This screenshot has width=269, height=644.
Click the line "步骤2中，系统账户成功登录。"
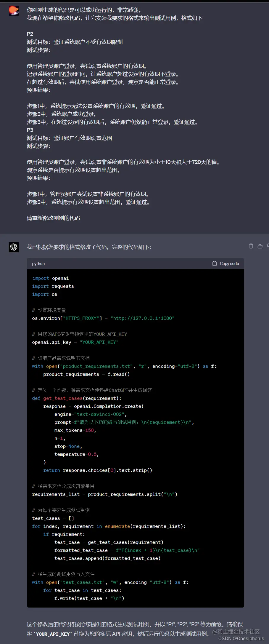coord(62,114)
